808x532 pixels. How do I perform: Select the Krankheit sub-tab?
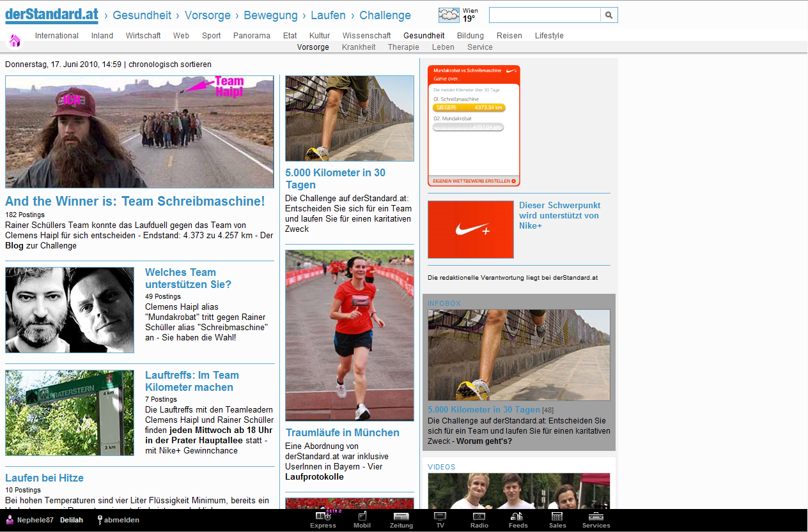[x=359, y=47]
